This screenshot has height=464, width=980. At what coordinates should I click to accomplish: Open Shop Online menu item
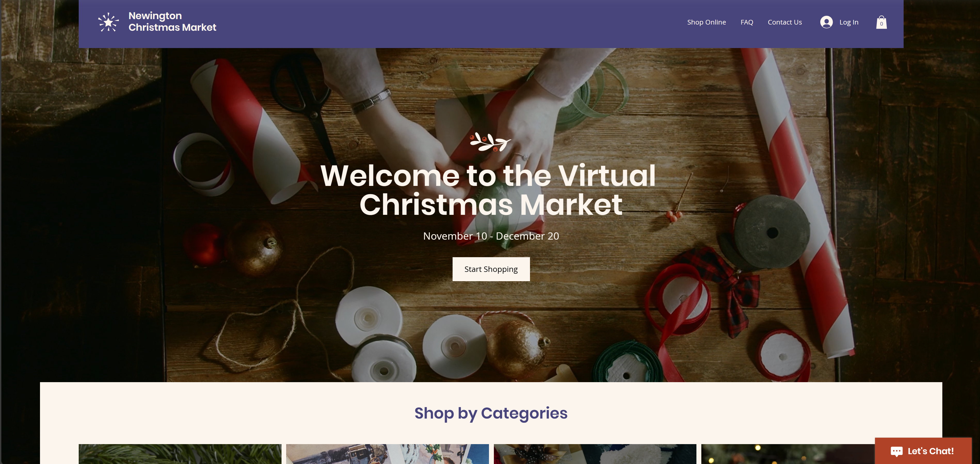pos(706,22)
